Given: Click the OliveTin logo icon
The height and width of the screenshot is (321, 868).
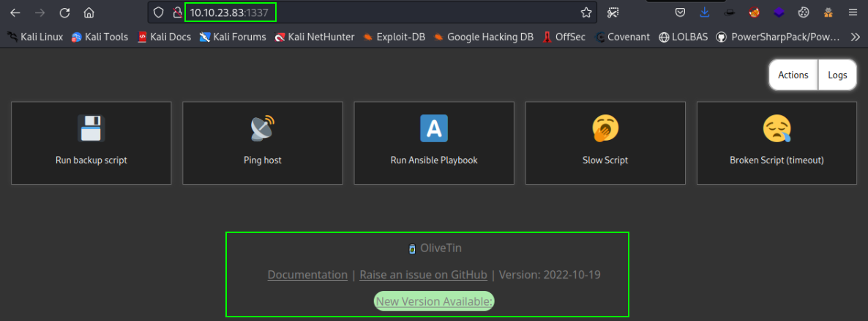Looking at the screenshot, I should (411, 249).
